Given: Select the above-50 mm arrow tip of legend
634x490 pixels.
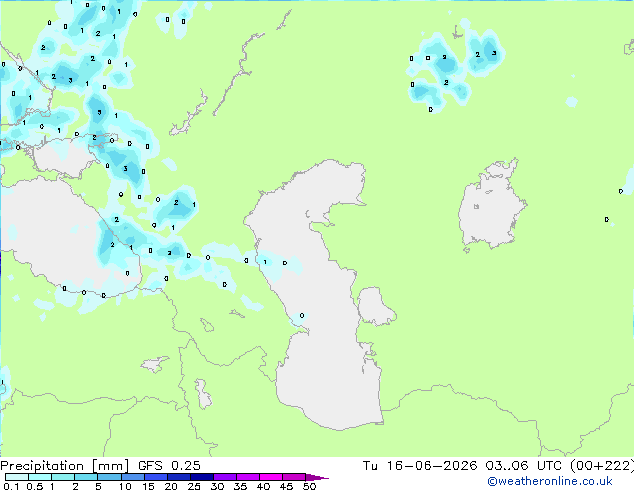Looking at the screenshot, I should (317, 477).
